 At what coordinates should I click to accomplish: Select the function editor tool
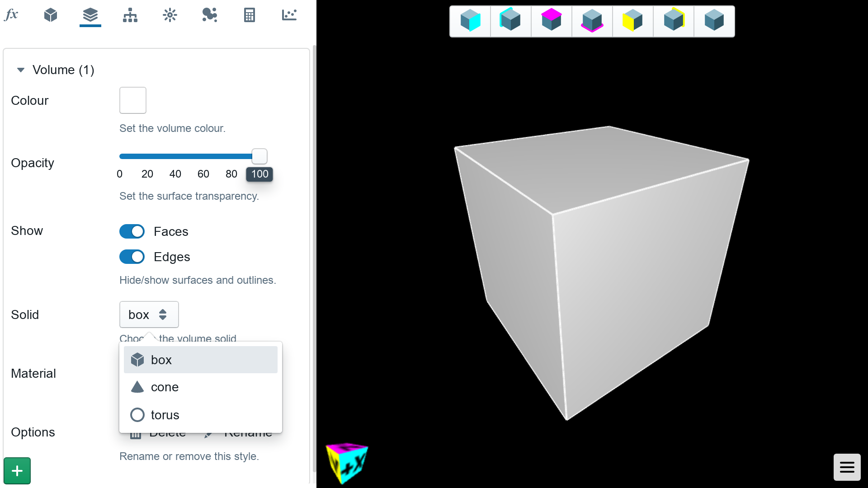coord(11,14)
